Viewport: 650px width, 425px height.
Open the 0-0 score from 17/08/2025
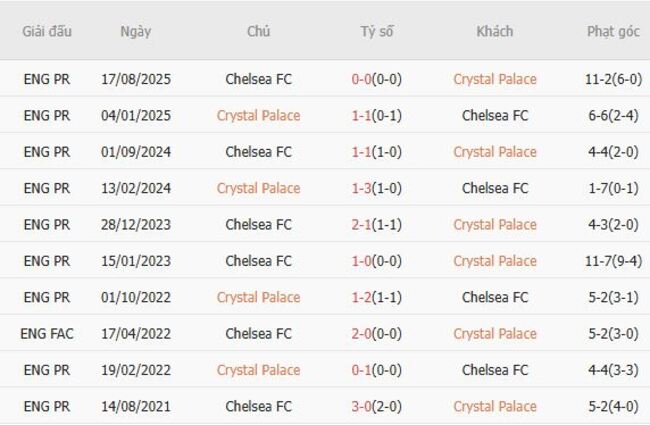pos(362,79)
